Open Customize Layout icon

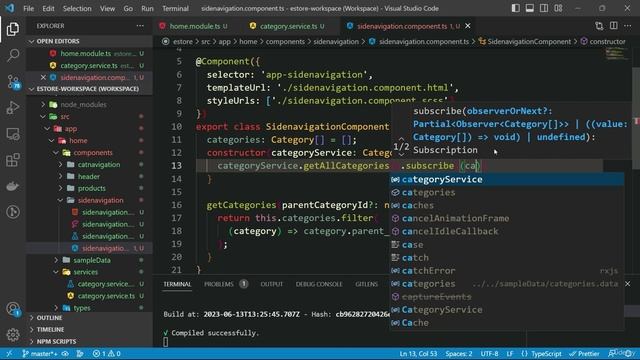point(558,8)
